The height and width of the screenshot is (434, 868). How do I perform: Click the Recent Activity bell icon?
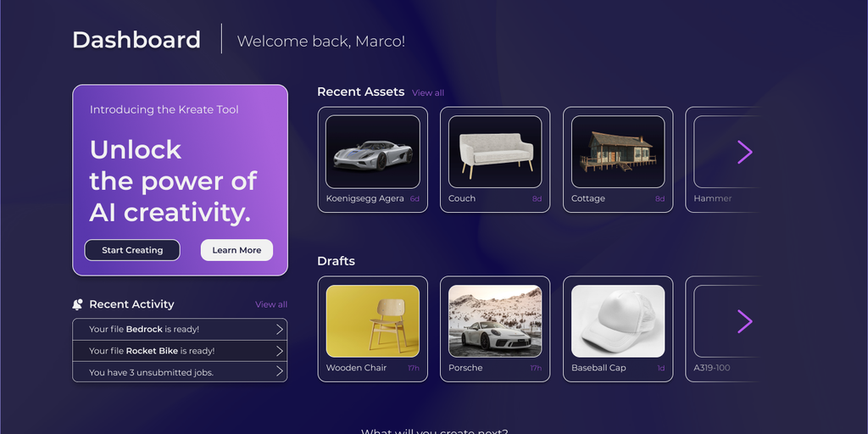77,304
